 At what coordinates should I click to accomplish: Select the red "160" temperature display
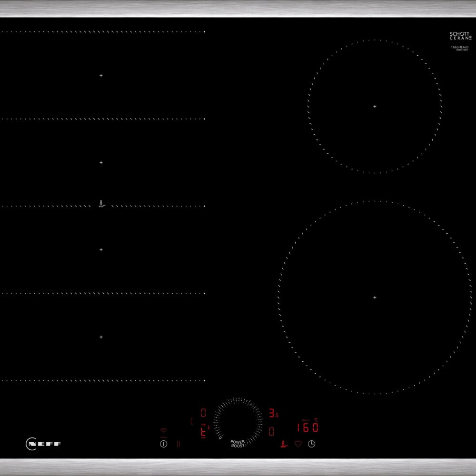coord(307,427)
